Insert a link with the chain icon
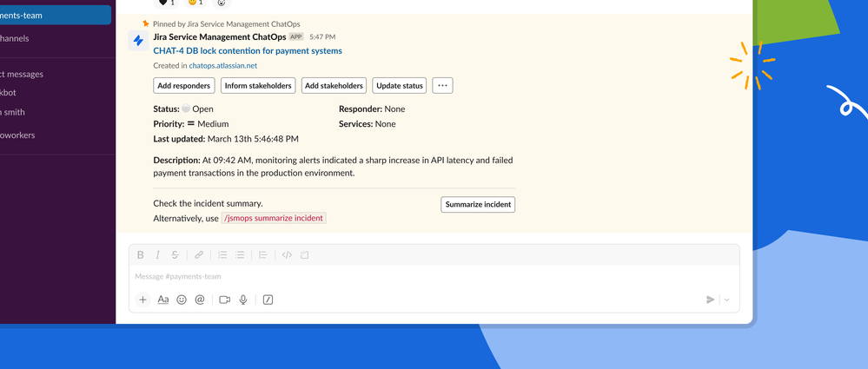 point(199,255)
